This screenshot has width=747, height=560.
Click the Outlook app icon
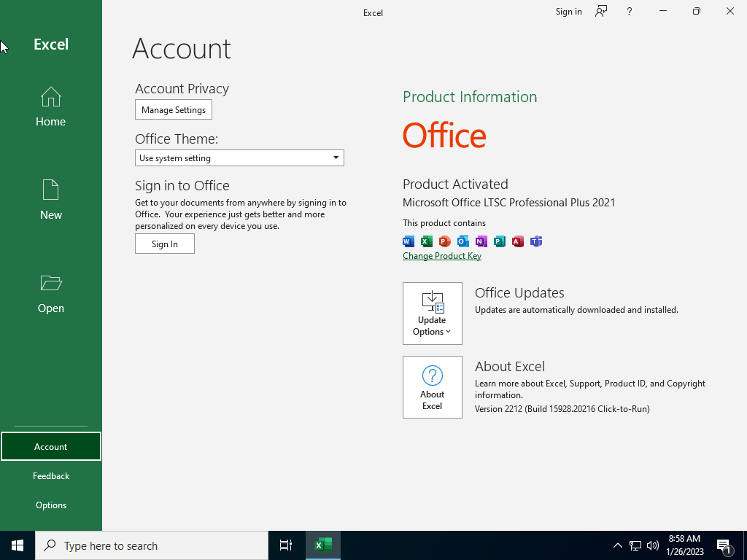(462, 241)
